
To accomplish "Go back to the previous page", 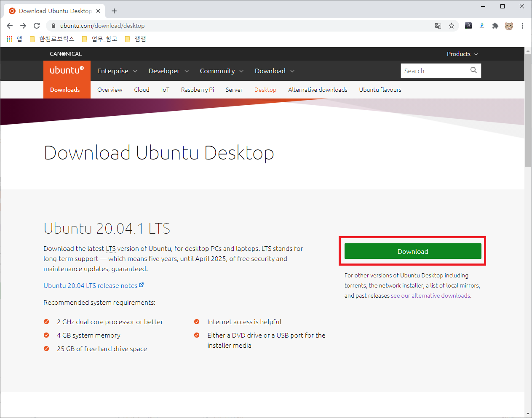I will [10, 26].
